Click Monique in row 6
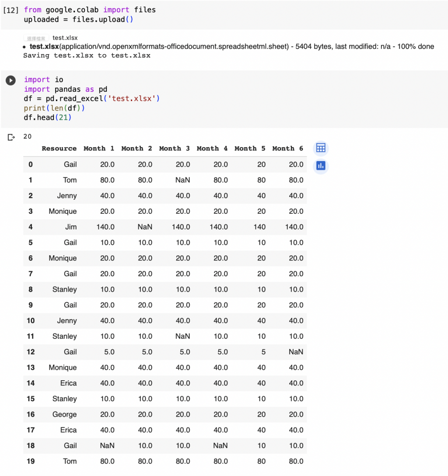Screen dimensions: 448x476 63,258
